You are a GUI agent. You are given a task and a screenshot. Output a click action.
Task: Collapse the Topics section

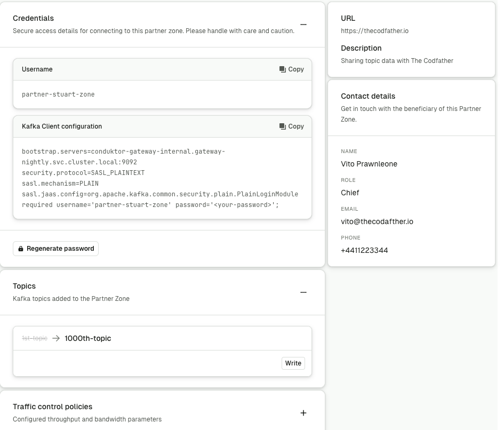(303, 292)
